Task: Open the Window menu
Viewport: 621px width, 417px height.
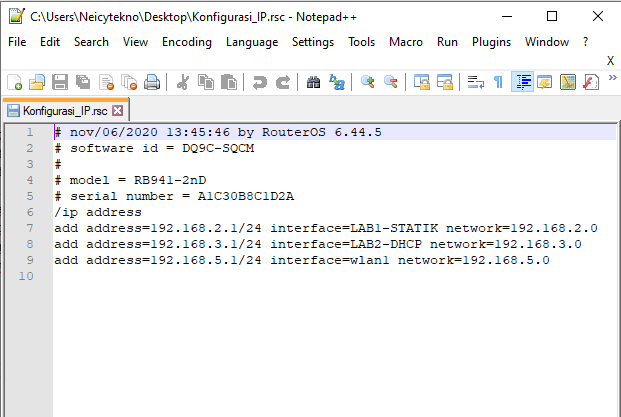Action: pos(547,42)
